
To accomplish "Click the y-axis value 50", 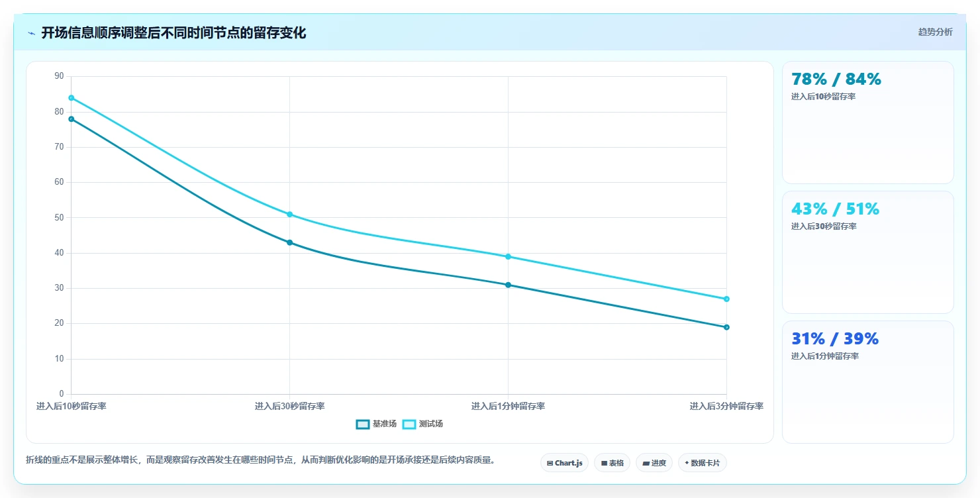I will tap(59, 217).
